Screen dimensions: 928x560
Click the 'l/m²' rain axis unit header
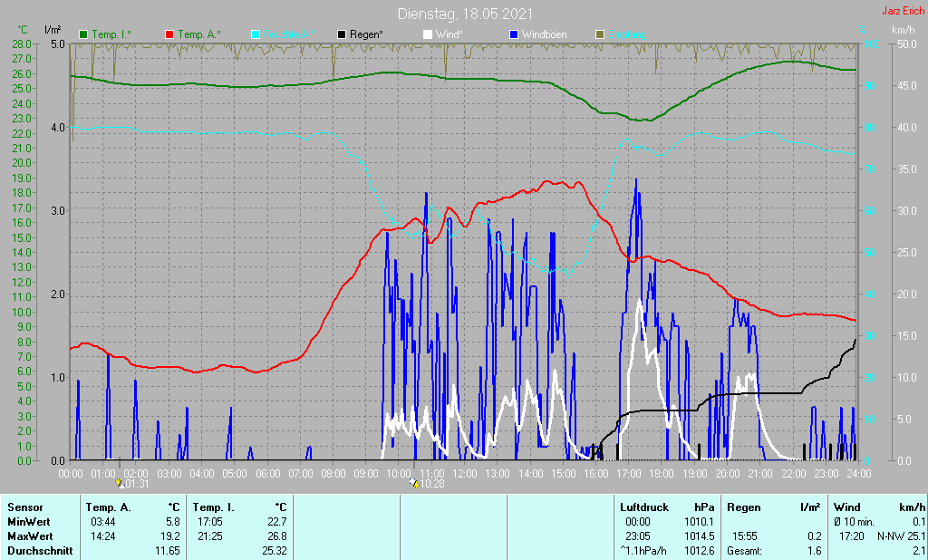53,29
